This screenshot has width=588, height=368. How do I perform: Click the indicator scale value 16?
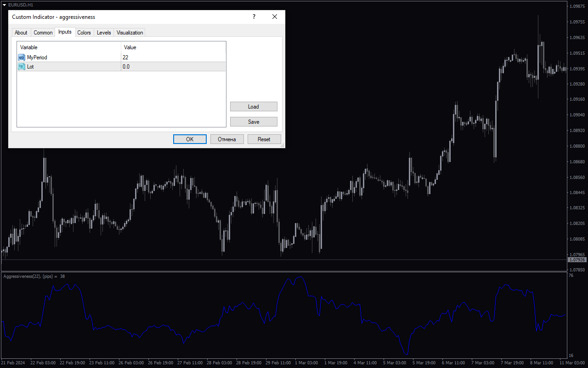pos(571,356)
